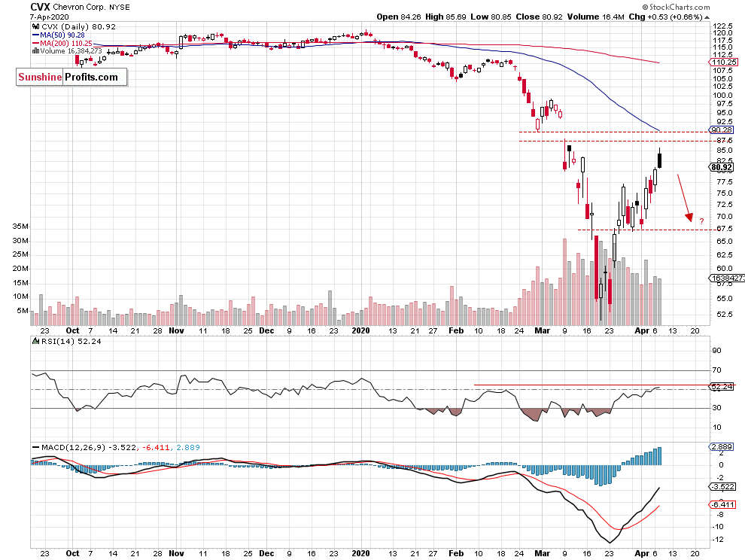This screenshot has height=560, width=745.
Task: Click the 2020 label on the price time axis
Action: pyautogui.click(x=361, y=331)
